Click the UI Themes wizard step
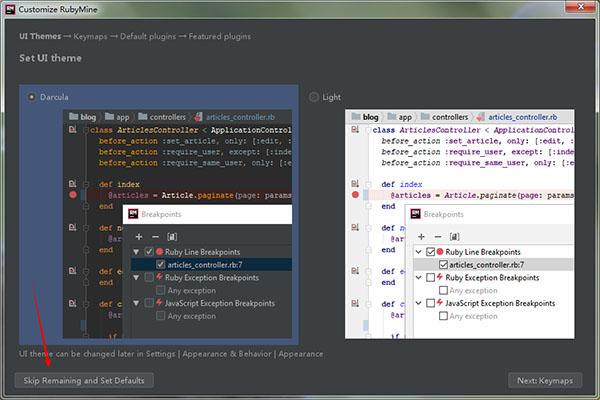Image resolution: width=600 pixels, height=400 pixels. tap(40, 36)
